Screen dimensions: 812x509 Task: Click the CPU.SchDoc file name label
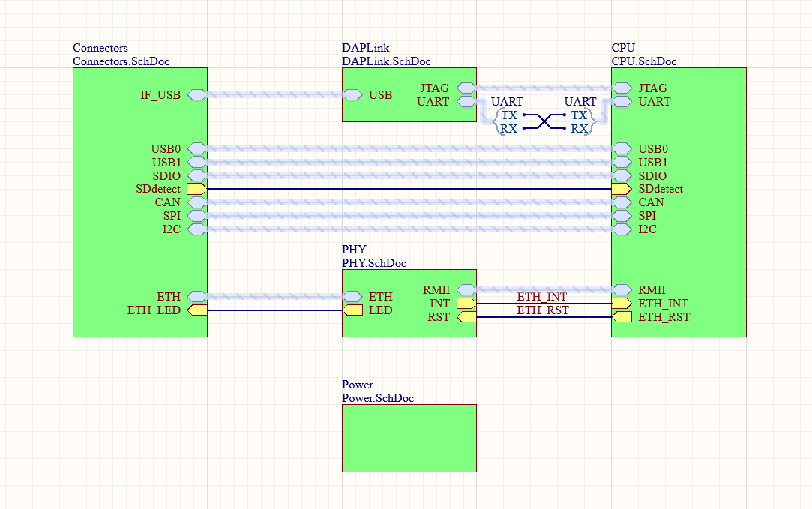point(643,61)
